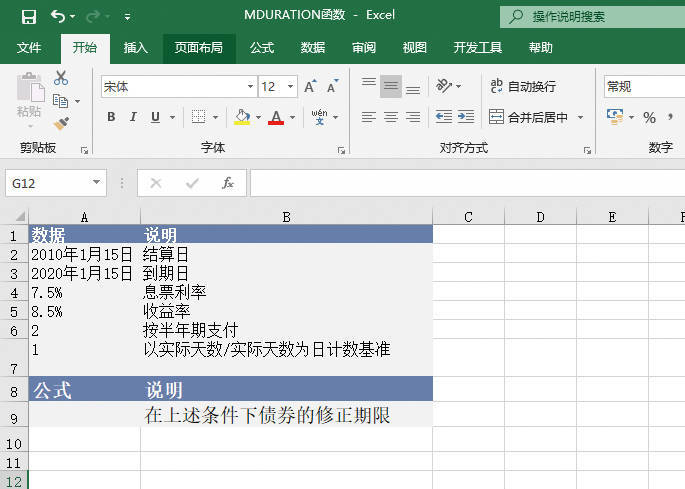This screenshot has width=685, height=489.
Task: Apply the yellow fill color
Action: [241, 117]
